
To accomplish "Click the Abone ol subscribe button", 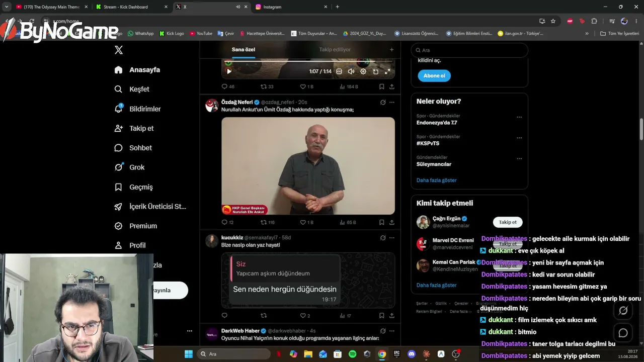I will [434, 76].
